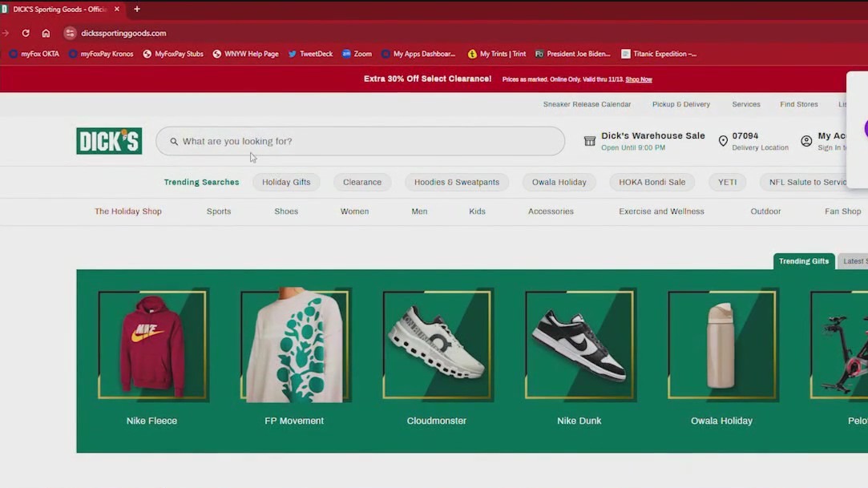This screenshot has width=868, height=488.
Task: Open the President Joe Biden bookmark
Action: [x=573, y=54]
